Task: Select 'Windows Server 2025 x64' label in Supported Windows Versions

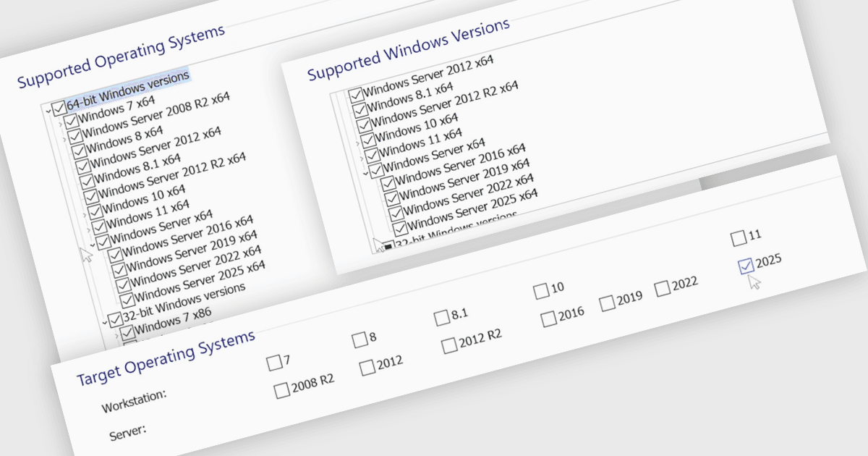Action: click(x=472, y=209)
